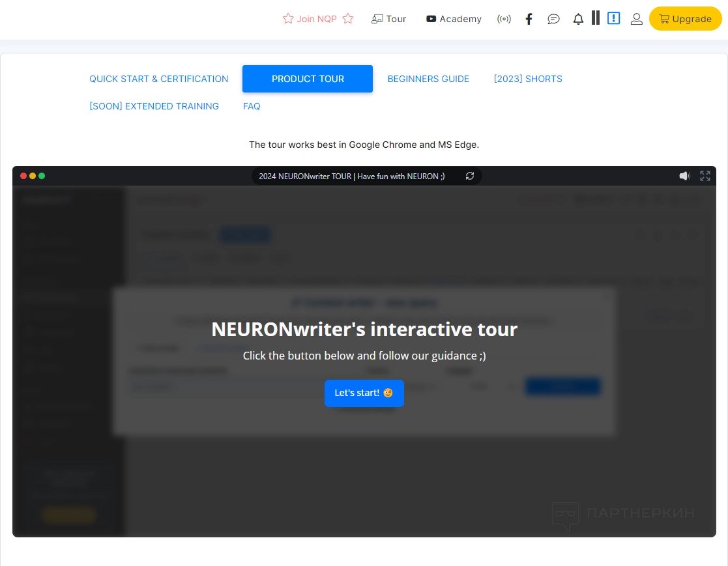Screen dimensions: 728x566
Task: Click the blue exclamation mark icon
Action: (x=614, y=18)
